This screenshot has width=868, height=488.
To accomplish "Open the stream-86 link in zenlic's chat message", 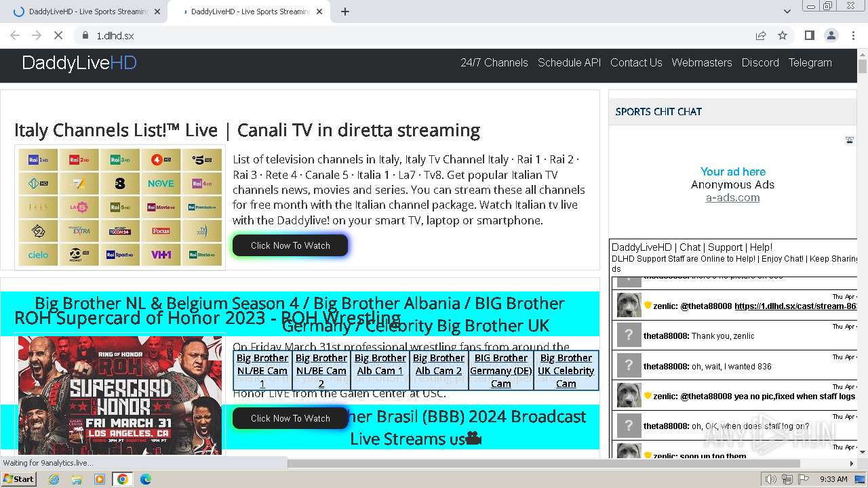I will 795,306.
